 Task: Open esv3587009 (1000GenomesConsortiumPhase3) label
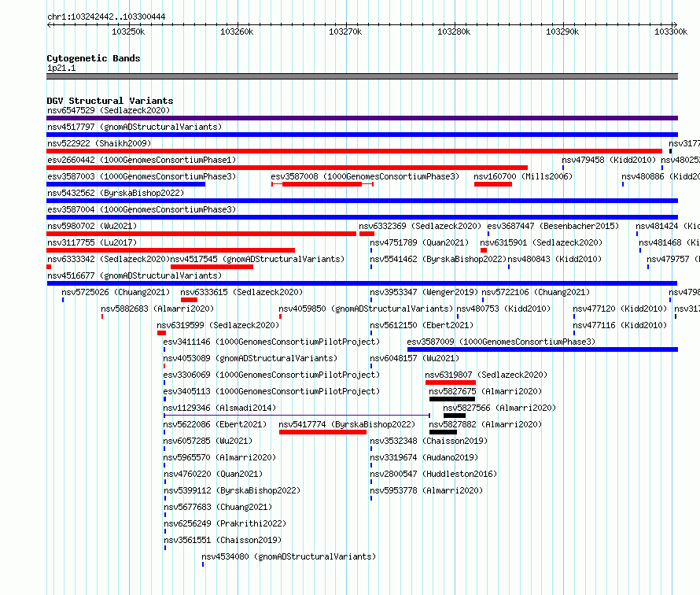pos(501,342)
